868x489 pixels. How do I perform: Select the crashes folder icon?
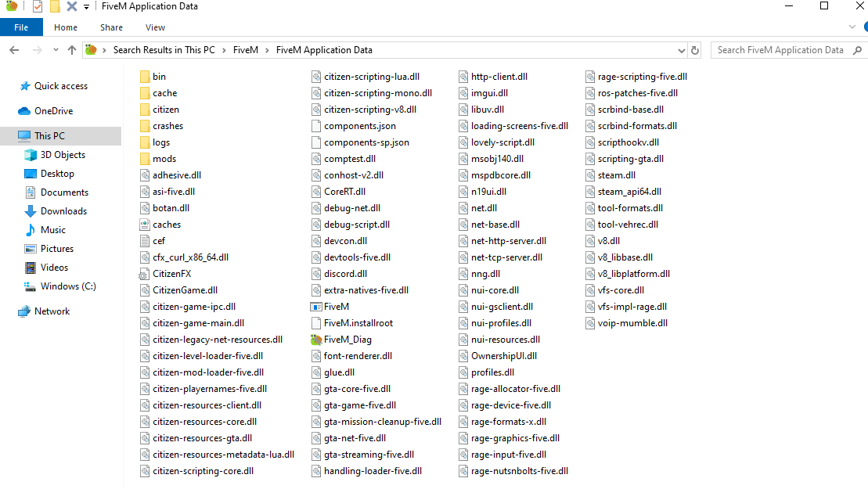[x=145, y=126]
